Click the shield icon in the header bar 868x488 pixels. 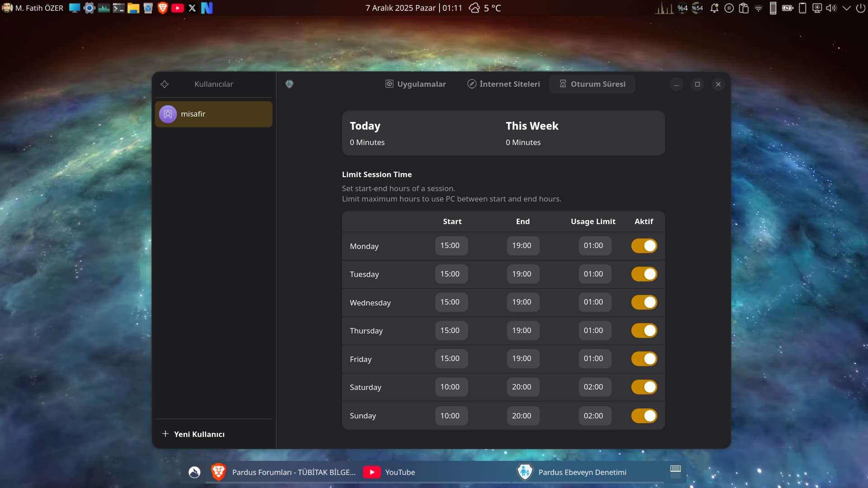(x=289, y=84)
